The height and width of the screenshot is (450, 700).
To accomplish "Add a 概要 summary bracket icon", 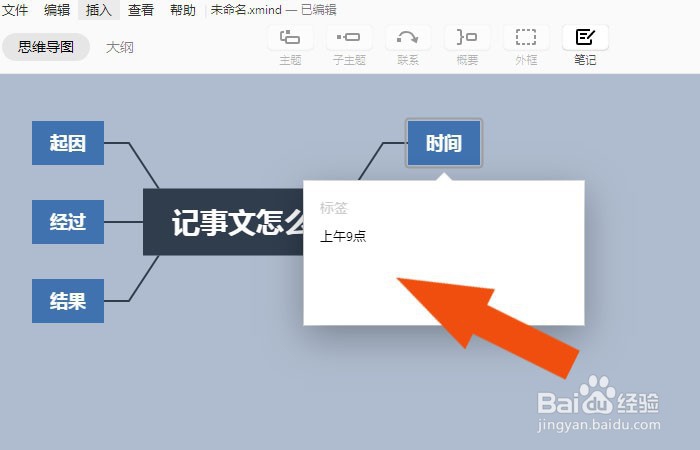I will click(467, 38).
